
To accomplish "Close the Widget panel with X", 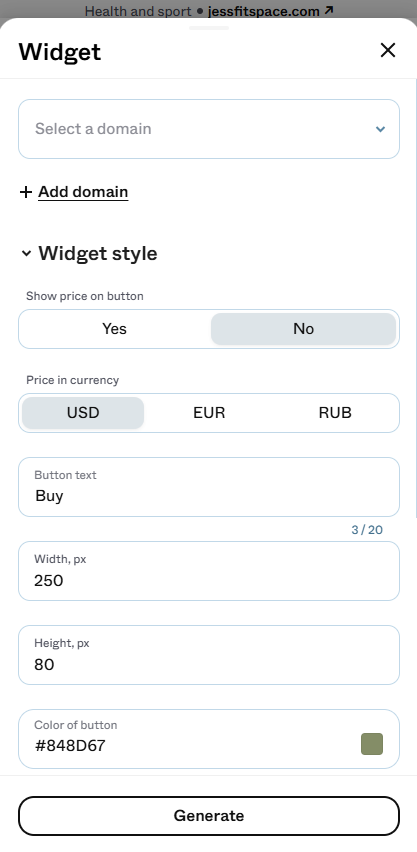I will coord(388,51).
